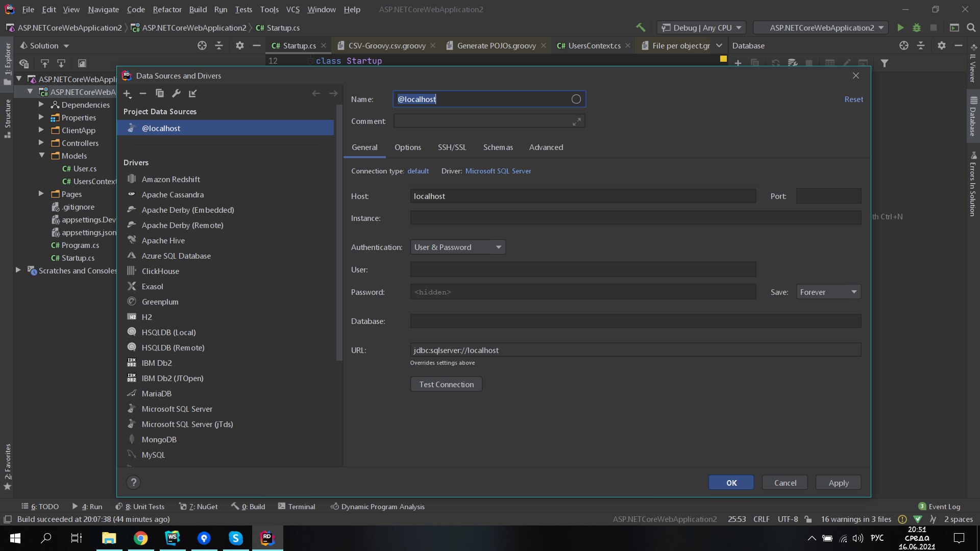The image size is (980, 551).
Task: Click the help question mark button
Action: coord(133,482)
